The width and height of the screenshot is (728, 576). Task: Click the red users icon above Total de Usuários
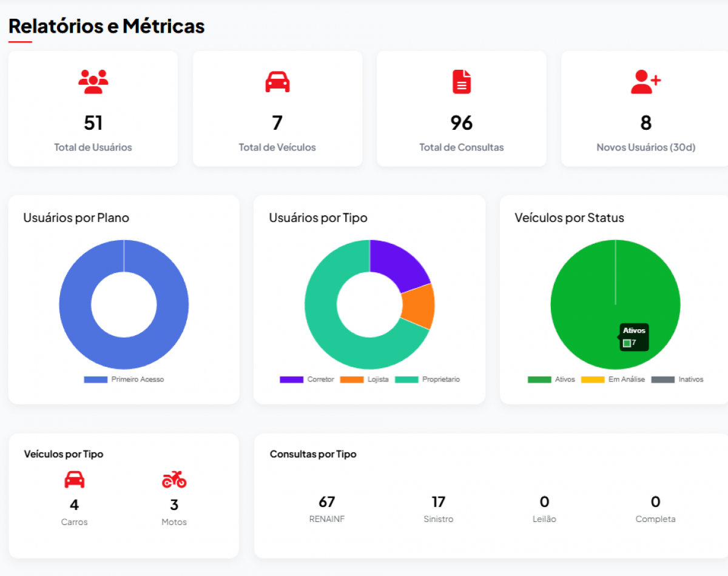click(x=93, y=81)
